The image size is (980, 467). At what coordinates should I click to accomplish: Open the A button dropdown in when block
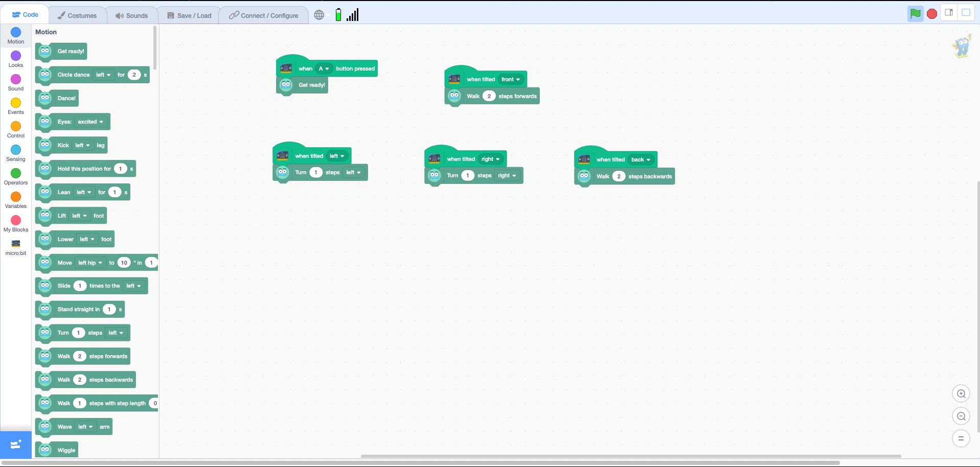[x=324, y=68]
